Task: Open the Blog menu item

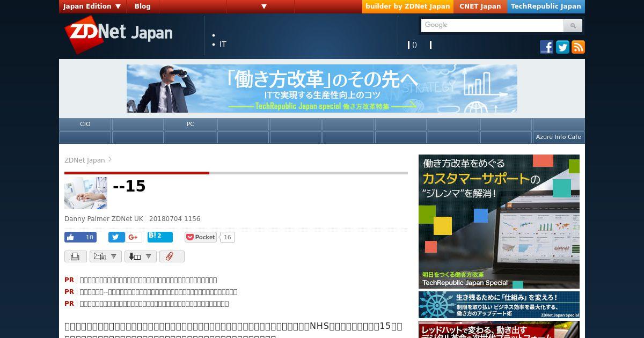Action: point(143,6)
